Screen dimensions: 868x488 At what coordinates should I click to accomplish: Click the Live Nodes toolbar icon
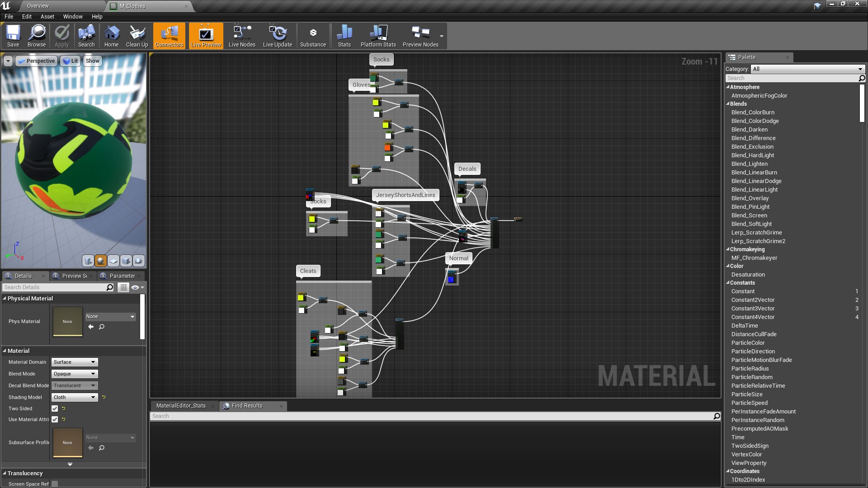point(242,36)
